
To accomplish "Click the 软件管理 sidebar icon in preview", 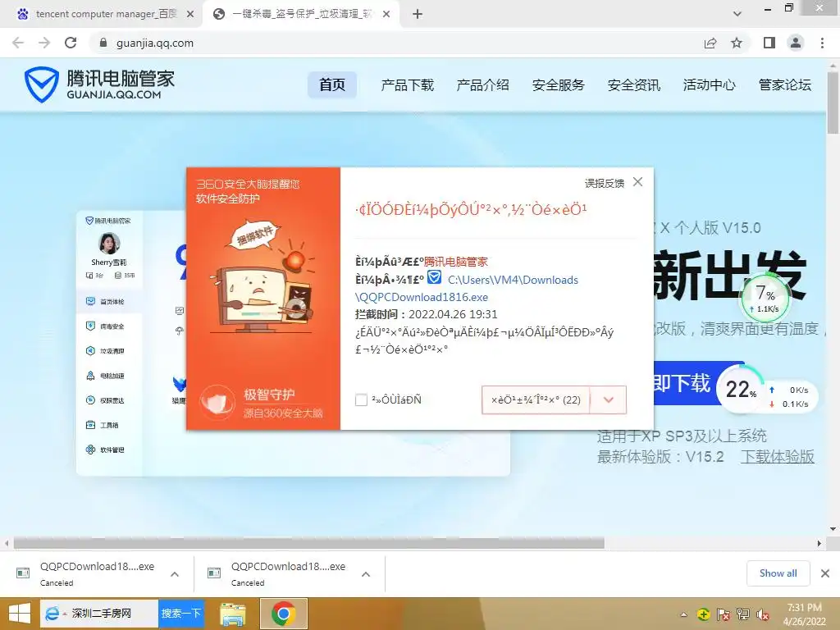I will [x=90, y=450].
